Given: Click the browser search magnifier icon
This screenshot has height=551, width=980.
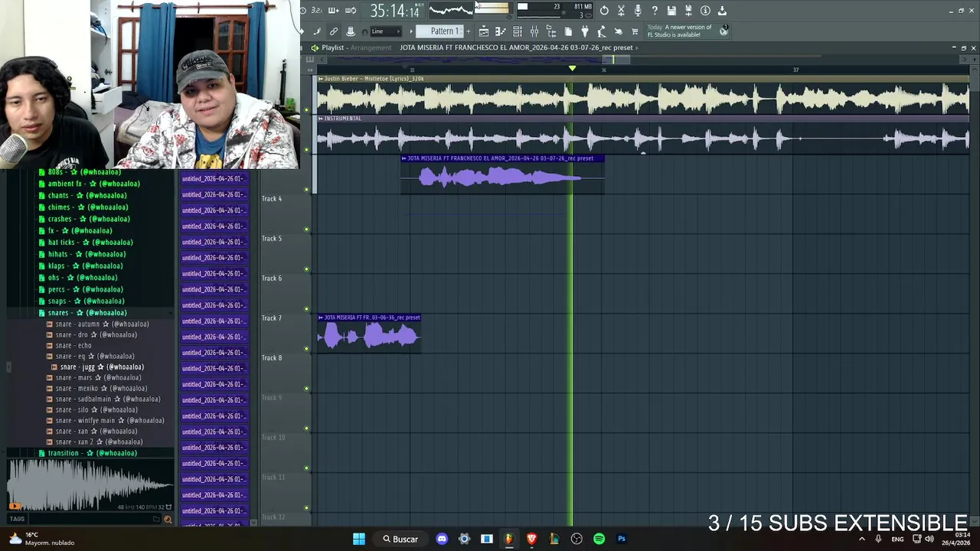Looking at the screenshot, I should click(168, 520).
